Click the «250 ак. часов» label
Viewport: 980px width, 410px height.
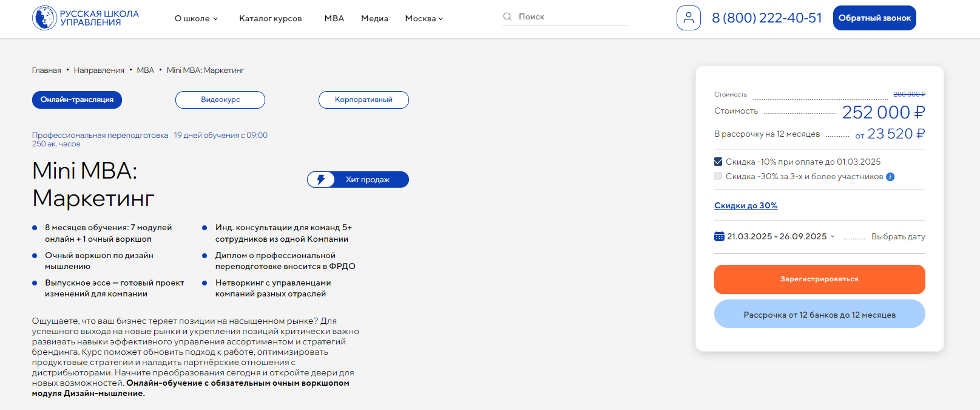pyautogui.click(x=56, y=144)
